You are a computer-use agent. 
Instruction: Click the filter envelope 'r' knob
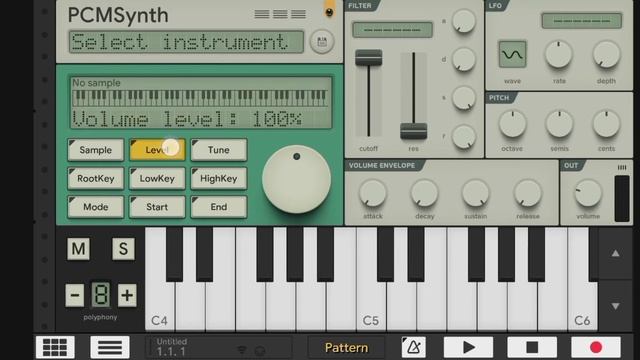pyautogui.click(x=464, y=136)
